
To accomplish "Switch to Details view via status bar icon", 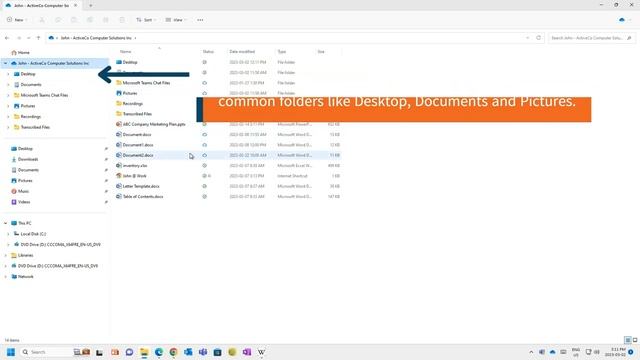I will 628,340.
